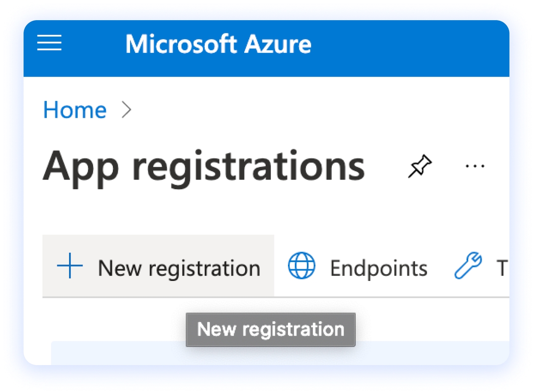The image size is (533, 392).
Task: Go to Home breadcrumb link
Action: coord(75,110)
